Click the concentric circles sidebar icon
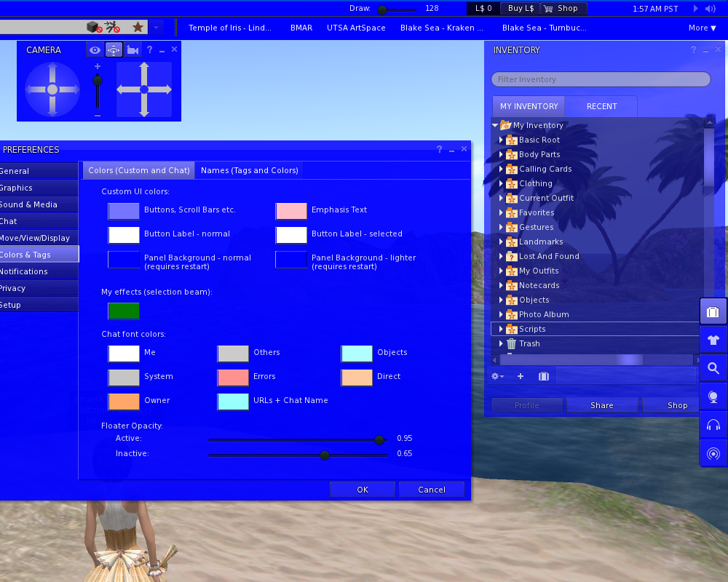728x582 pixels. click(713, 454)
